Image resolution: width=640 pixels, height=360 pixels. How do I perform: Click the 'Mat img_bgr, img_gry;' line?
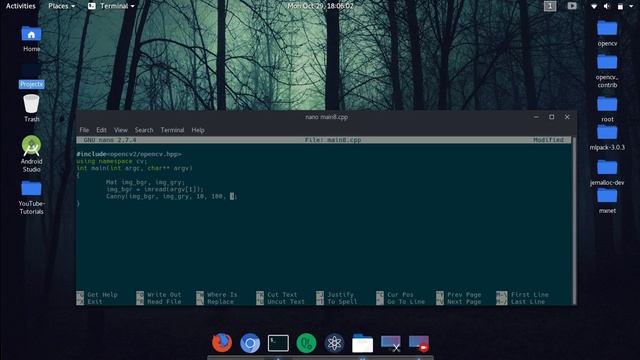coord(145,182)
